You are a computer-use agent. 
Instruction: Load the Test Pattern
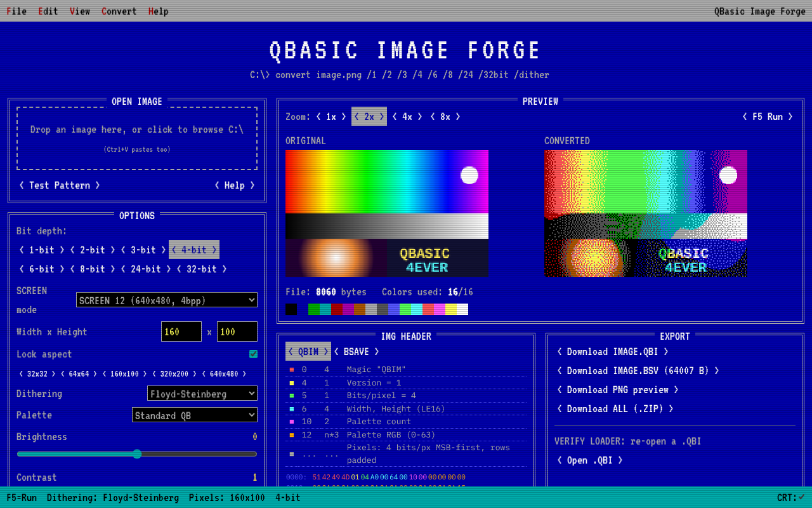pos(60,185)
